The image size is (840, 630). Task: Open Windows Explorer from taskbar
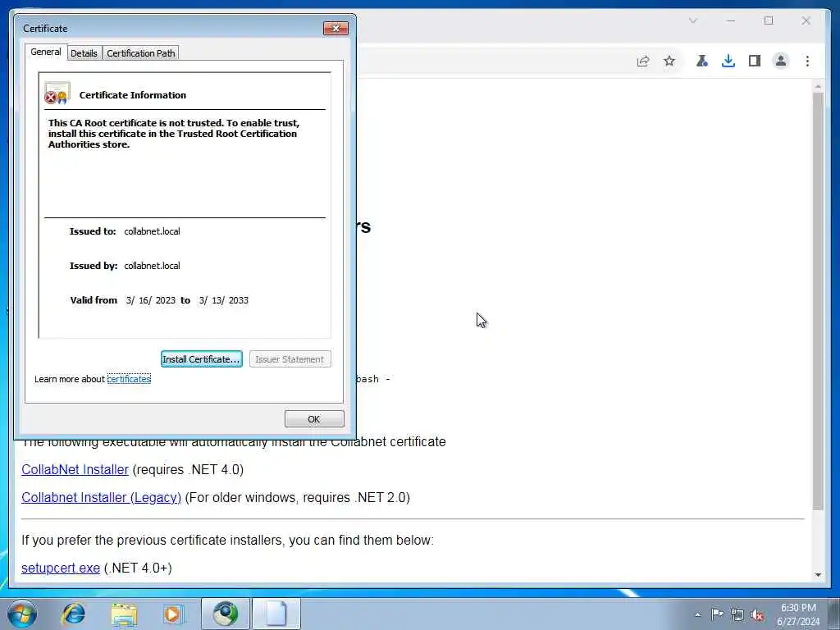(x=125, y=614)
